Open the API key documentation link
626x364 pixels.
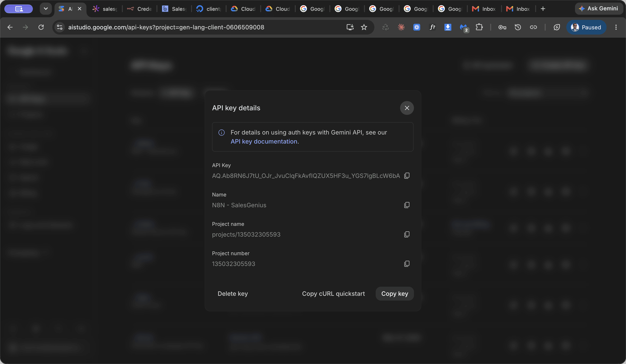tap(264, 141)
